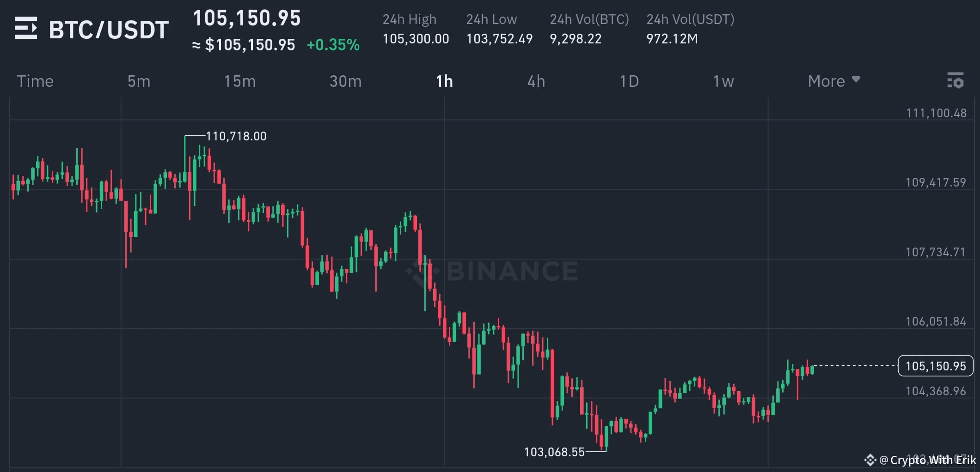Switch to the 5m timeframe
Screen dimensions: 980x472
138,81
